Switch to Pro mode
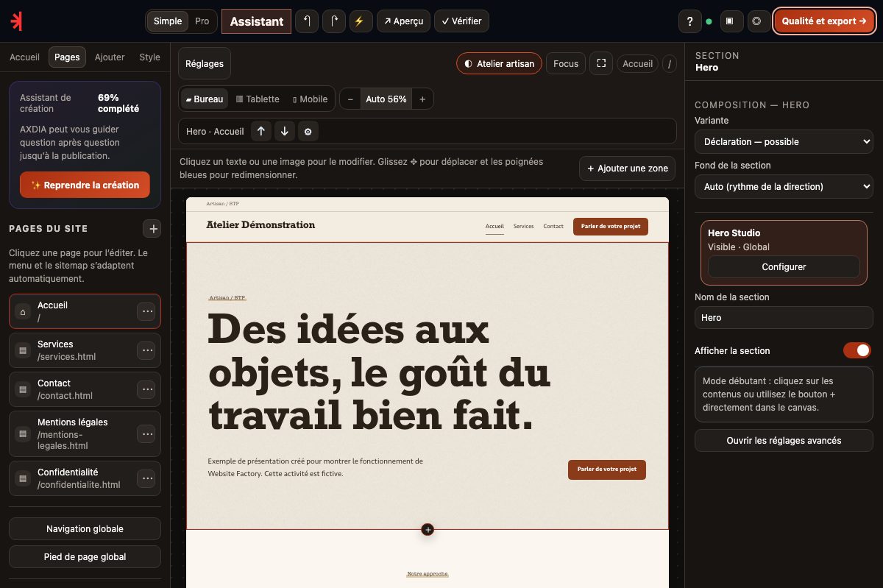The image size is (883, 588). click(202, 21)
